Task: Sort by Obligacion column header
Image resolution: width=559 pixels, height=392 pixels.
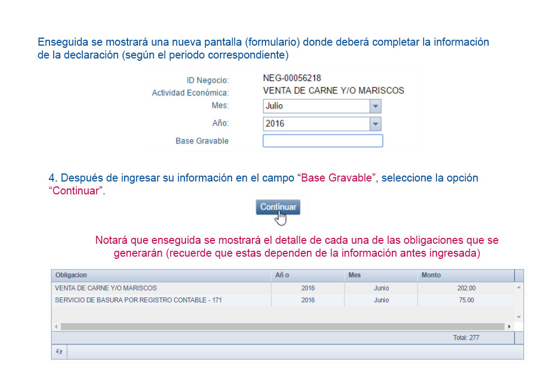Action: [x=161, y=275]
